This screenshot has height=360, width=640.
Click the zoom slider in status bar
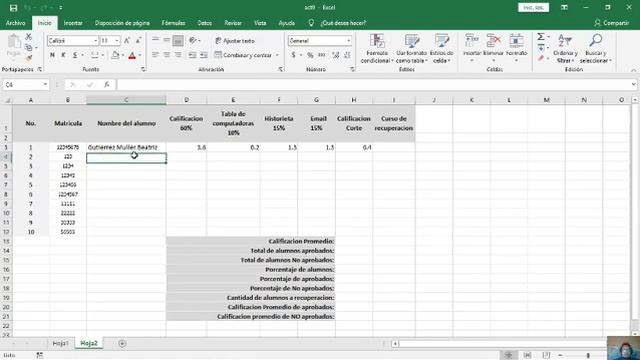click(588, 356)
